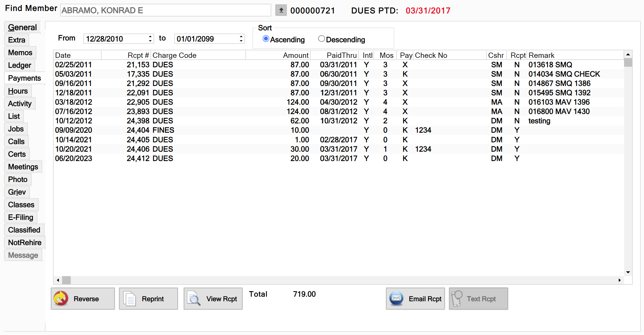Click the scroll up arrow of payments list
This screenshot has height=335, width=644.
628,55
